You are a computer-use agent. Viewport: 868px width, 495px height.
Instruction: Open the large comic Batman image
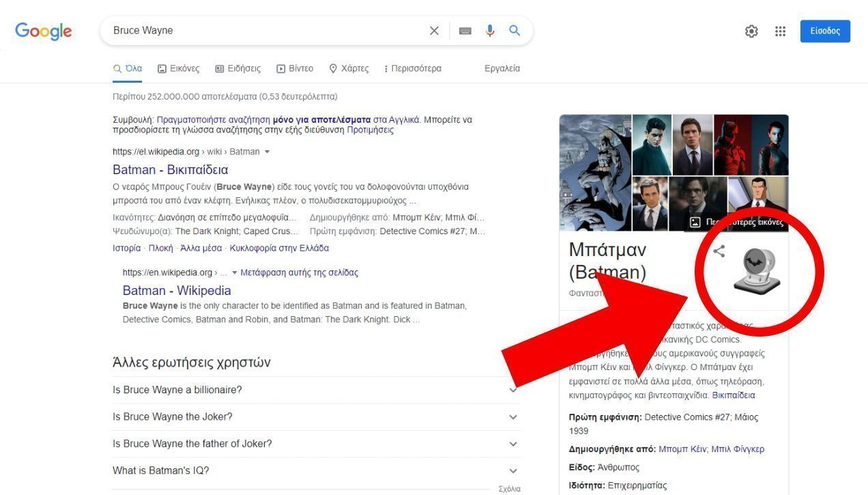point(595,173)
